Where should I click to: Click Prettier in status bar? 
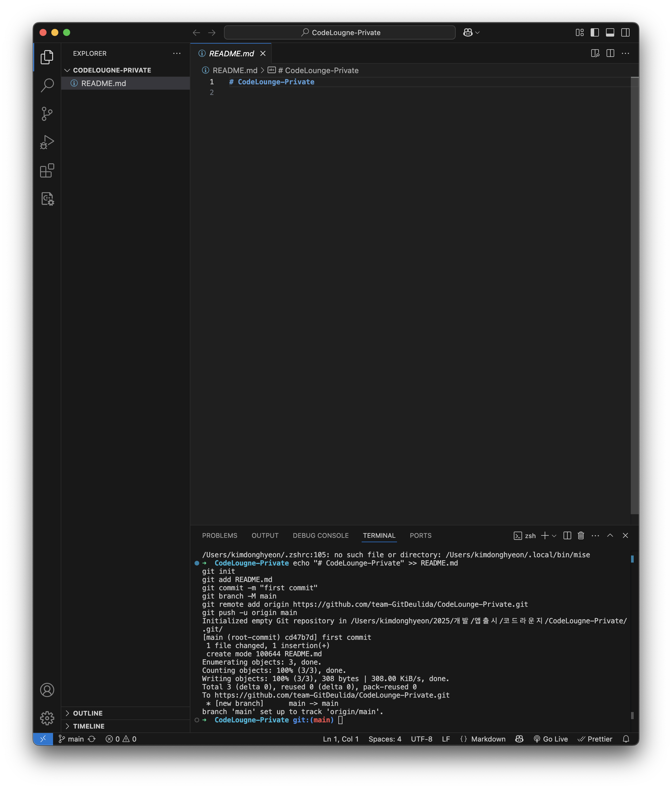click(595, 739)
